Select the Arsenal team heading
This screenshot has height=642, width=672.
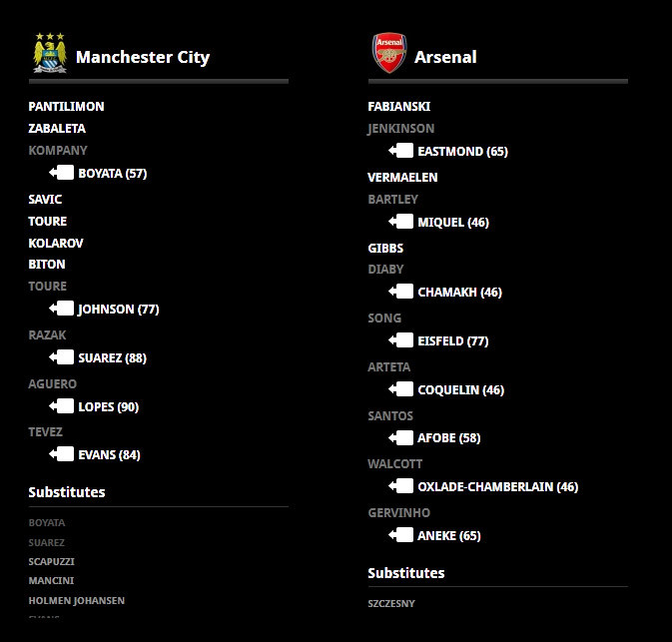(x=445, y=57)
